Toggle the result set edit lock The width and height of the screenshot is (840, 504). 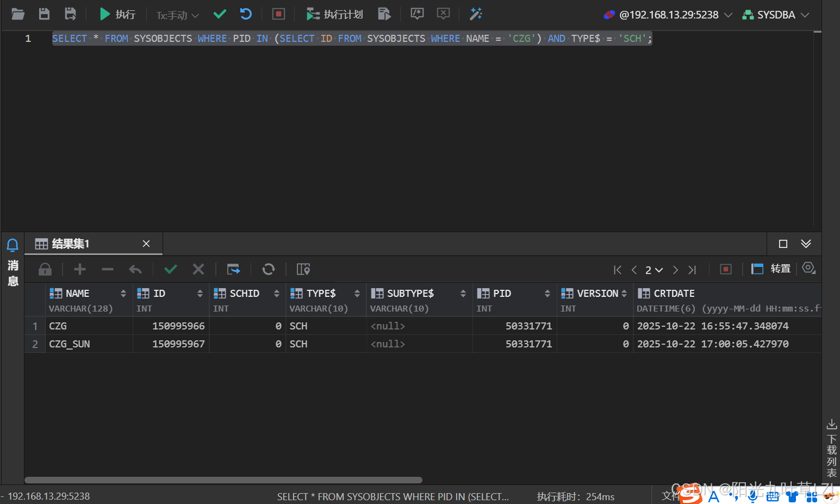click(x=45, y=269)
